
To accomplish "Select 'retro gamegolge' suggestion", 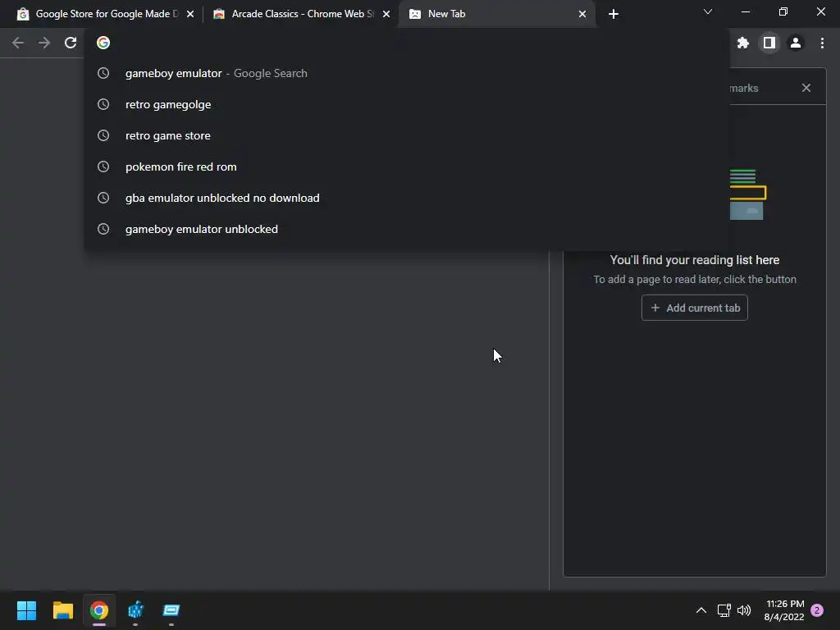I will (x=407, y=104).
